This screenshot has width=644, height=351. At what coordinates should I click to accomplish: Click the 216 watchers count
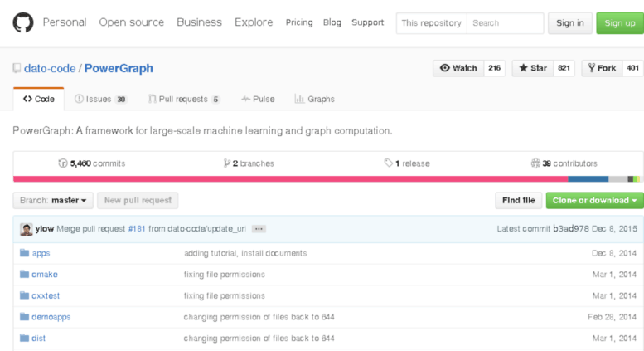[x=495, y=68]
